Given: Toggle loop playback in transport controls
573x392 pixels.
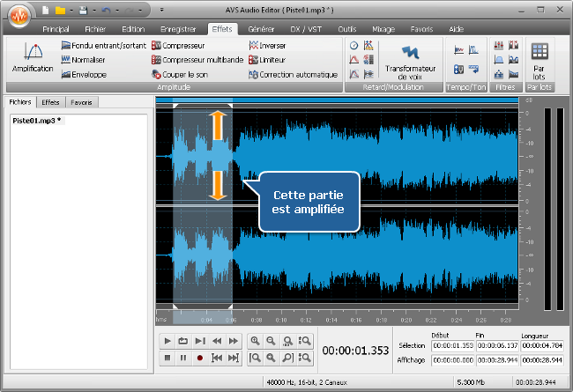Looking at the screenshot, I should point(182,341).
